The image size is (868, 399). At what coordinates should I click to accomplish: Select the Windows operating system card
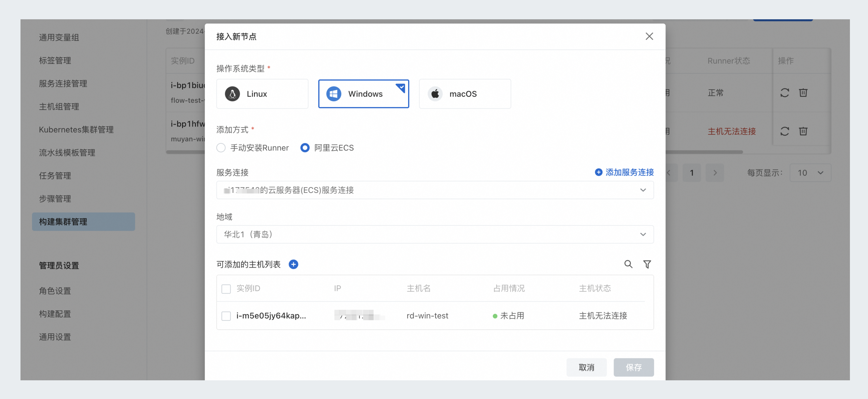(x=363, y=94)
